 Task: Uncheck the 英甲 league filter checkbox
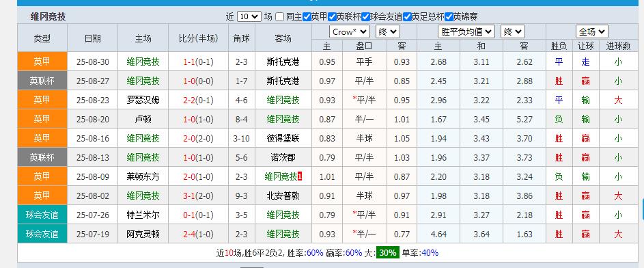(x=307, y=17)
